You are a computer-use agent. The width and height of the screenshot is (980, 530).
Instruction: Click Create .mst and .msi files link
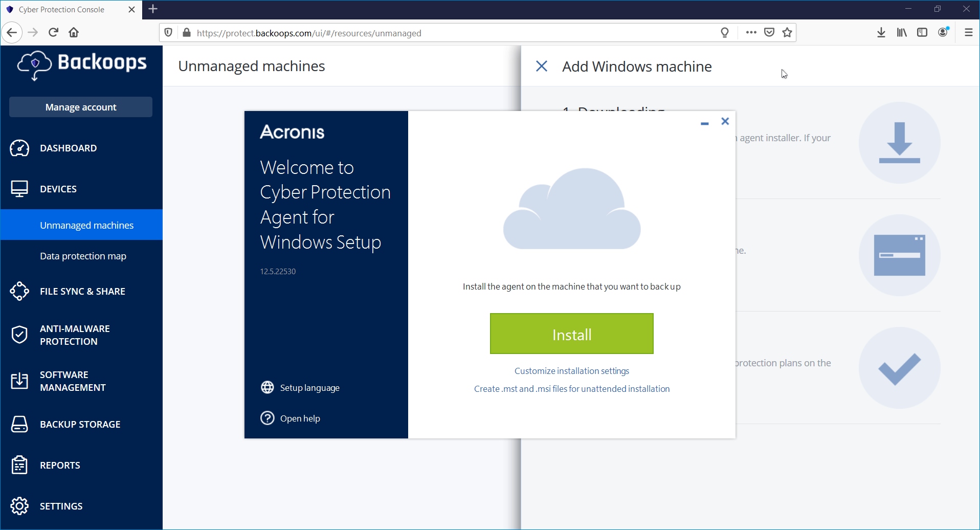coord(572,389)
